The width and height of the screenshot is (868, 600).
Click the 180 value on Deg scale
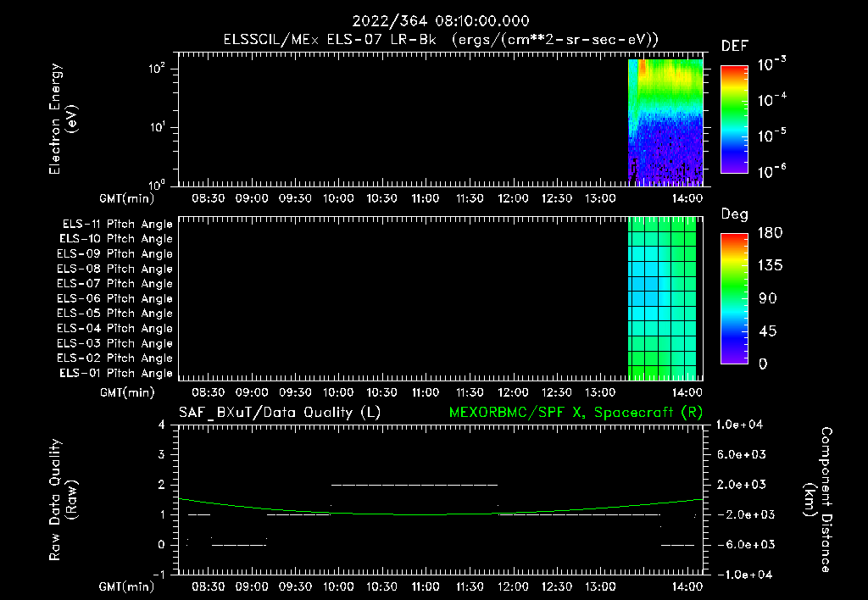tap(770, 233)
